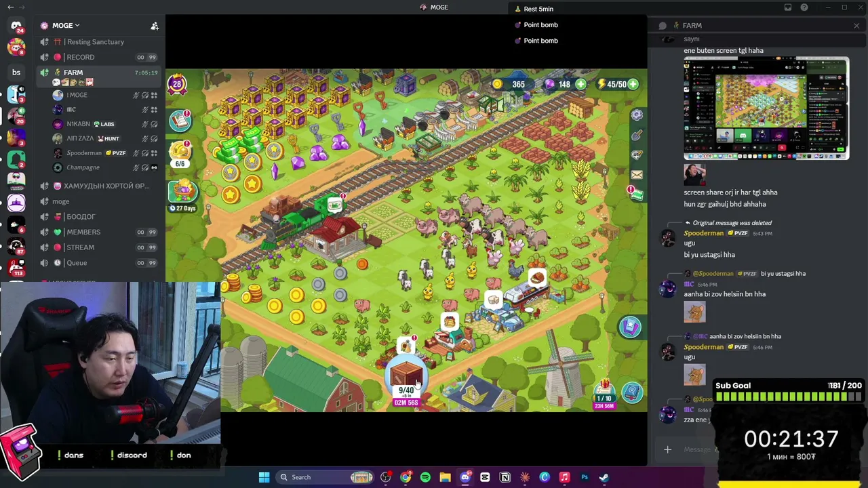The height and width of the screenshot is (488, 868).
Task: Open the blue book button at bottom corner
Action: 632,392
